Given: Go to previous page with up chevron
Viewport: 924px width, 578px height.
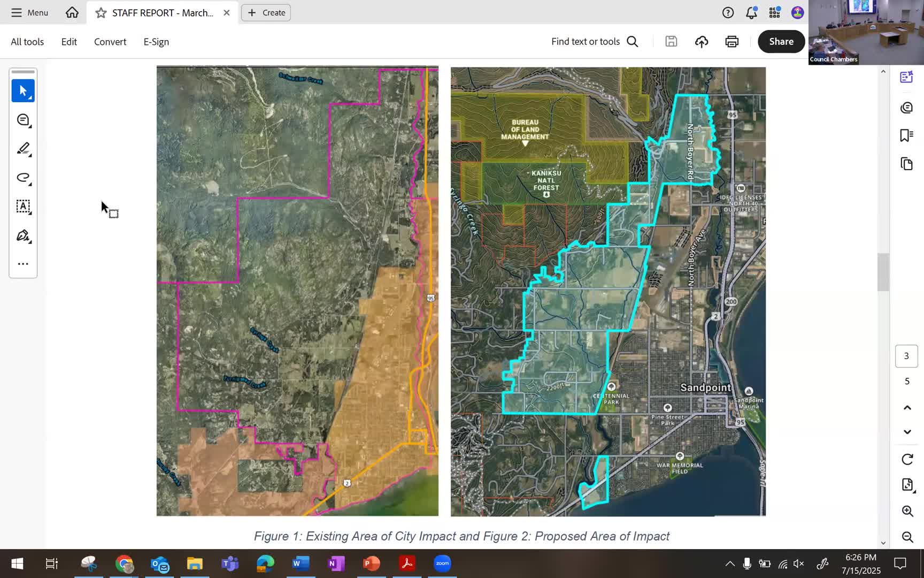Looking at the screenshot, I should 907,408.
